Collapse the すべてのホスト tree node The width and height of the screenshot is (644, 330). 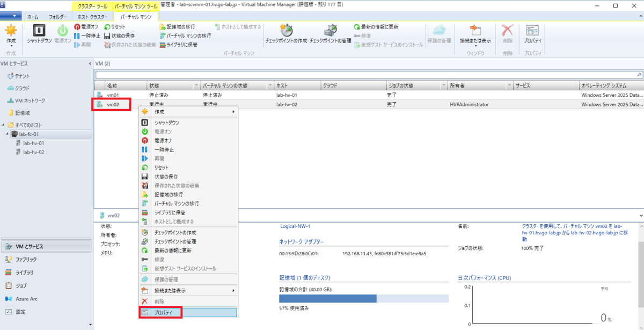point(3,125)
